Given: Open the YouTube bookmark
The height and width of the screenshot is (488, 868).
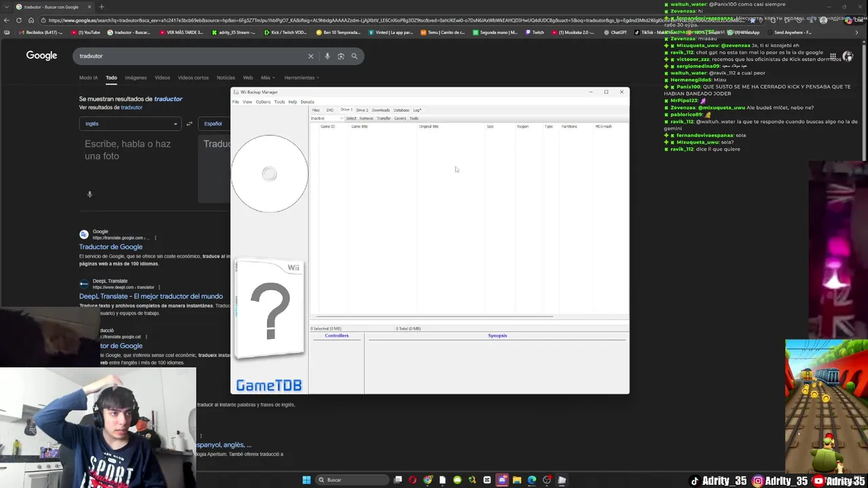Looking at the screenshot, I should [x=86, y=32].
